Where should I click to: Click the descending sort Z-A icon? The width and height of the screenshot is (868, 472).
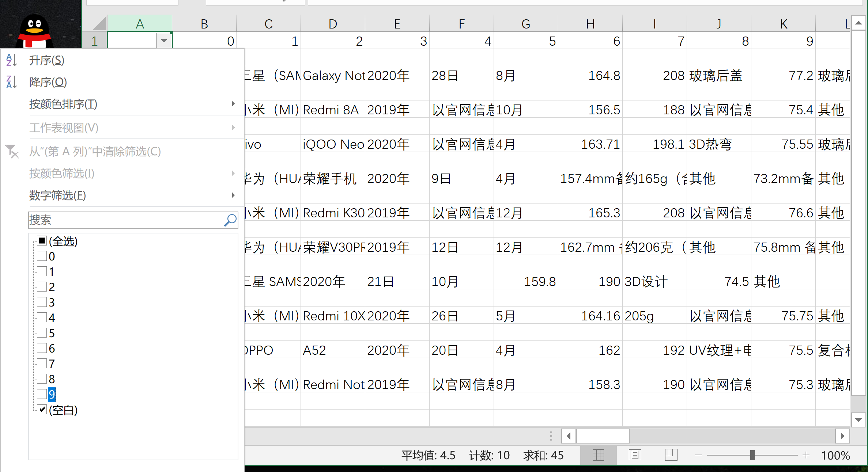pos(11,82)
